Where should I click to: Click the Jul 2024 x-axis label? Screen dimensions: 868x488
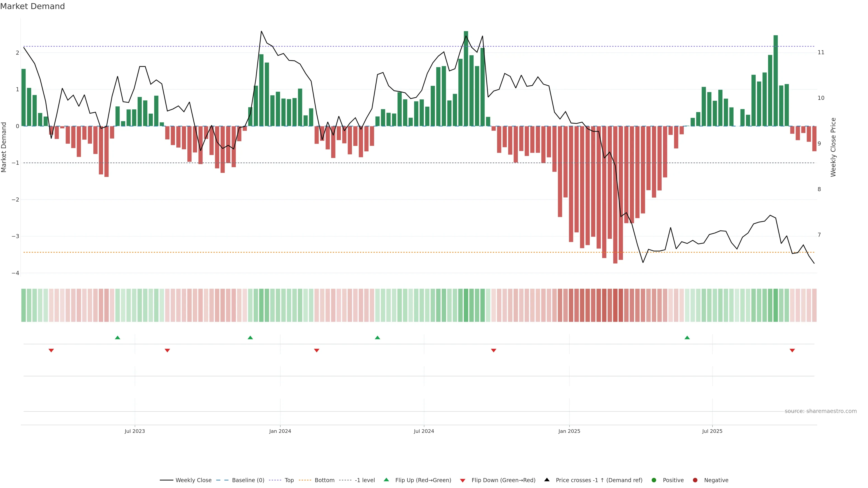click(x=424, y=431)
